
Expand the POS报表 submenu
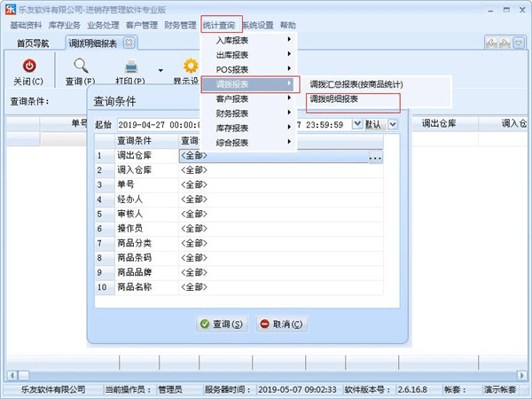[x=249, y=69]
